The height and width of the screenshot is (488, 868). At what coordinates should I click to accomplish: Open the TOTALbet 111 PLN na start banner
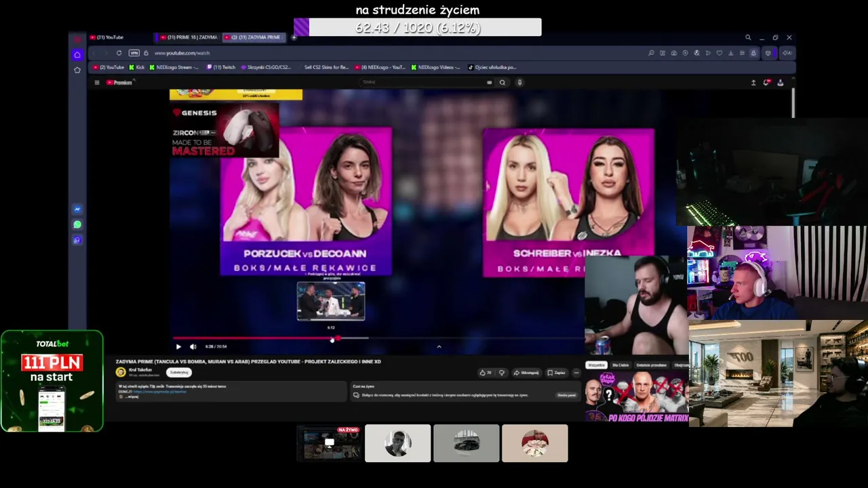pyautogui.click(x=52, y=381)
